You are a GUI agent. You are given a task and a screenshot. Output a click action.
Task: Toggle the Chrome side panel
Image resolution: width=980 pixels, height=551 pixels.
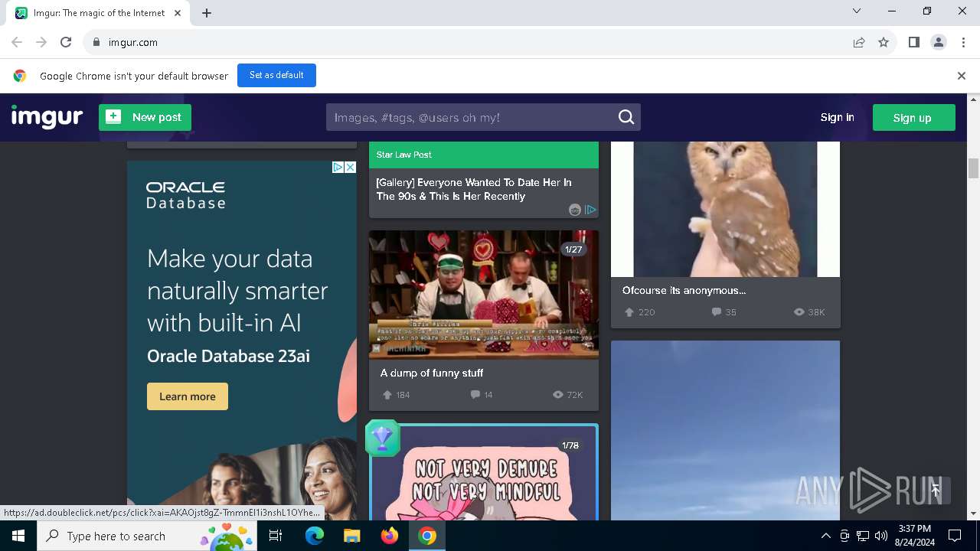(x=913, y=42)
